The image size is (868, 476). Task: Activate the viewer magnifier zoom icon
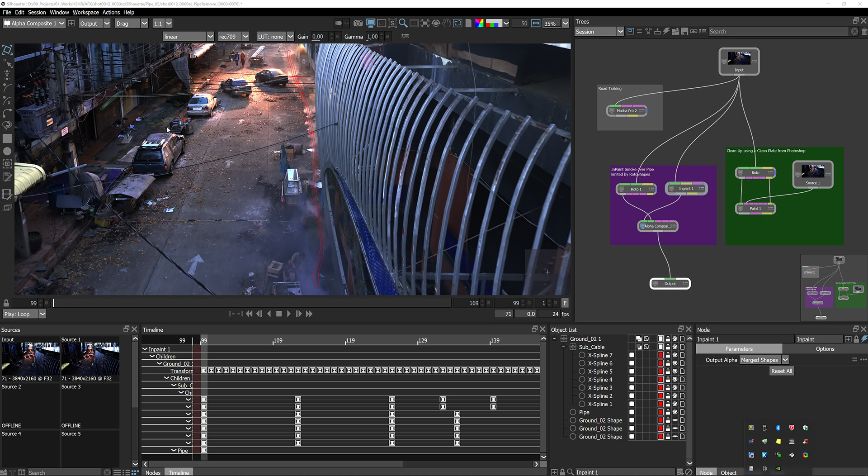pyautogui.click(x=403, y=24)
